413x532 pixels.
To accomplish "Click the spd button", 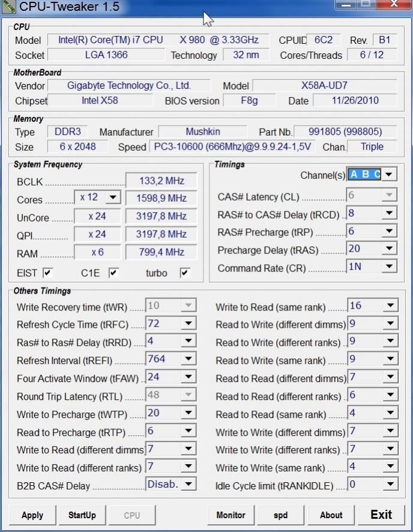I will [x=280, y=515].
